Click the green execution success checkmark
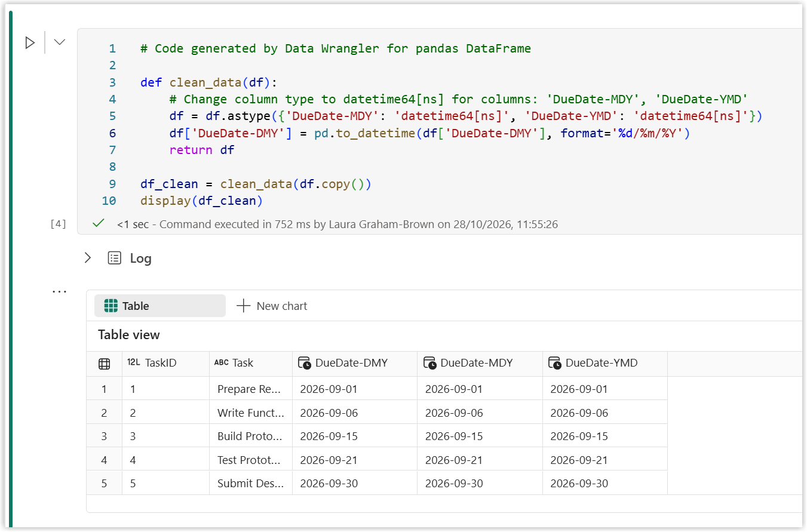The width and height of the screenshot is (807, 532). point(99,223)
